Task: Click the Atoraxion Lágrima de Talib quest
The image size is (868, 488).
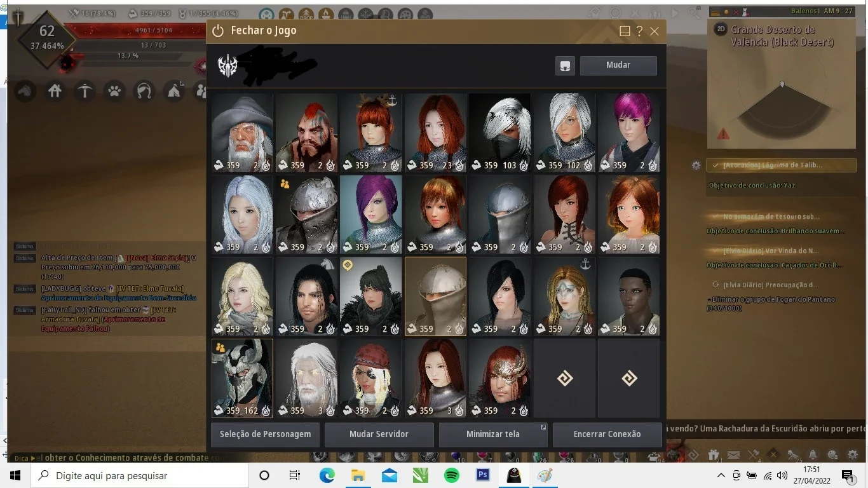Action: 782,165
